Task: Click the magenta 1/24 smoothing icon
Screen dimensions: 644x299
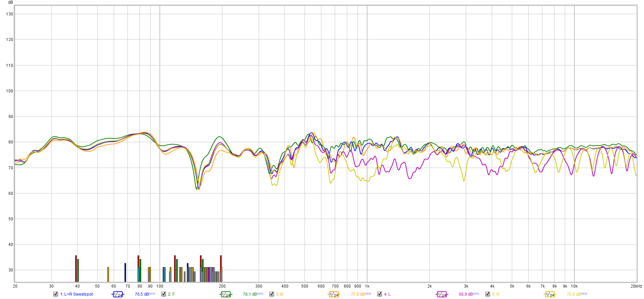Action: [x=442, y=294]
